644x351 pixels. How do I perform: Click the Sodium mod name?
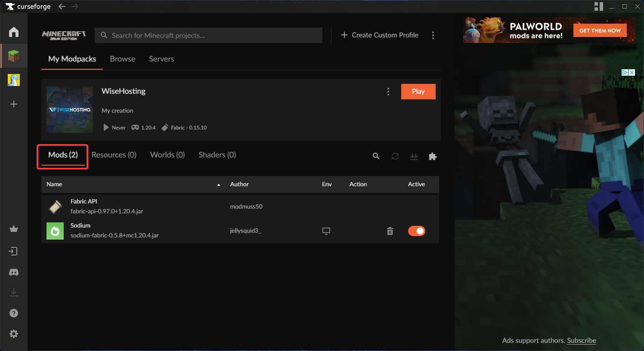click(x=80, y=225)
